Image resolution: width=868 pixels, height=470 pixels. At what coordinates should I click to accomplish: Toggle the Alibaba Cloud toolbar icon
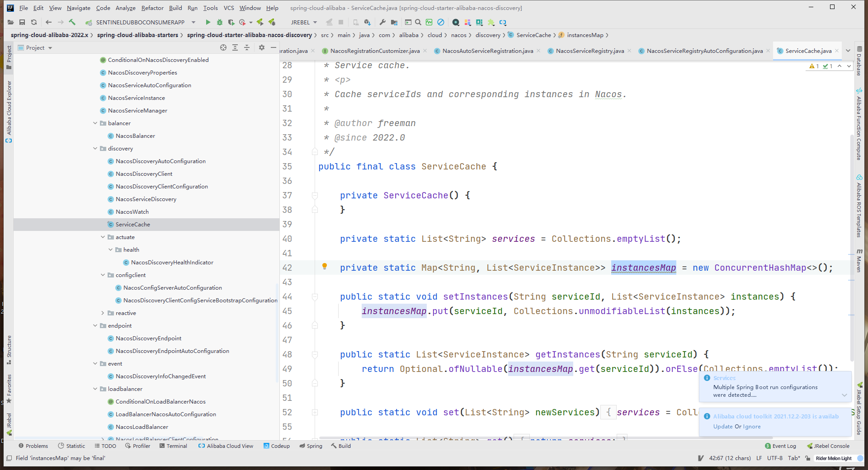[503, 22]
